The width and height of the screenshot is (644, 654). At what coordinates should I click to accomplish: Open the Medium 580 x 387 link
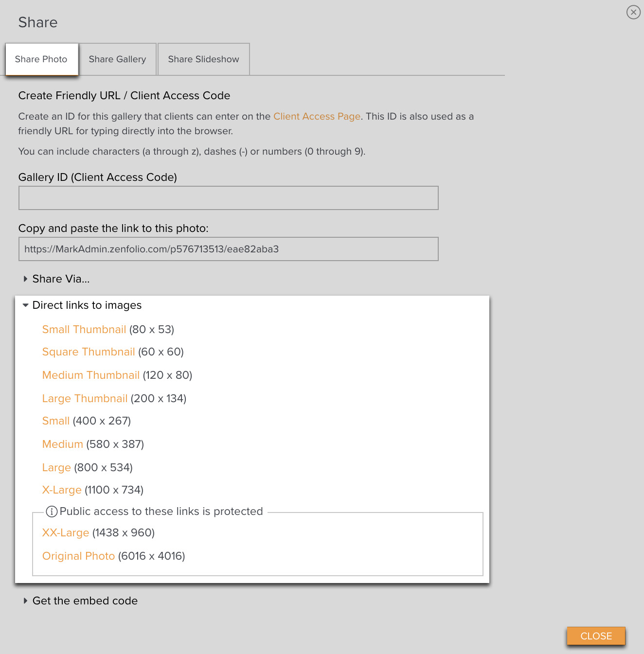click(x=62, y=444)
